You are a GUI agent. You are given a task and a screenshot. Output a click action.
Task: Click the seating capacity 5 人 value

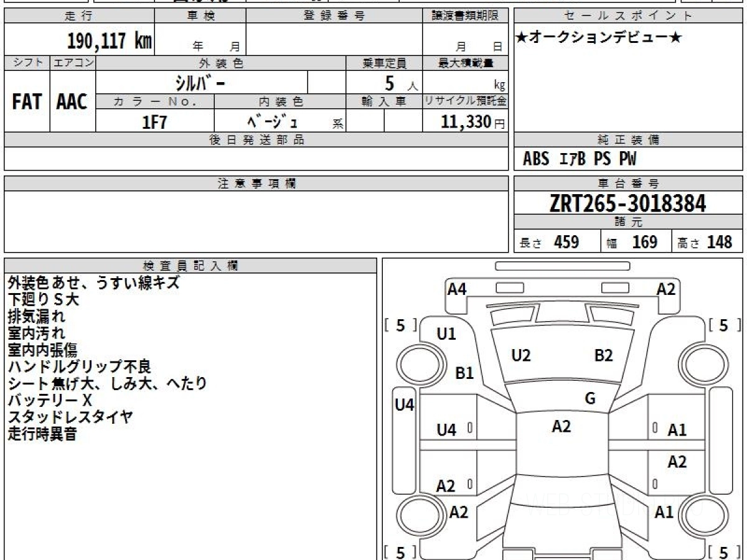coord(400,83)
